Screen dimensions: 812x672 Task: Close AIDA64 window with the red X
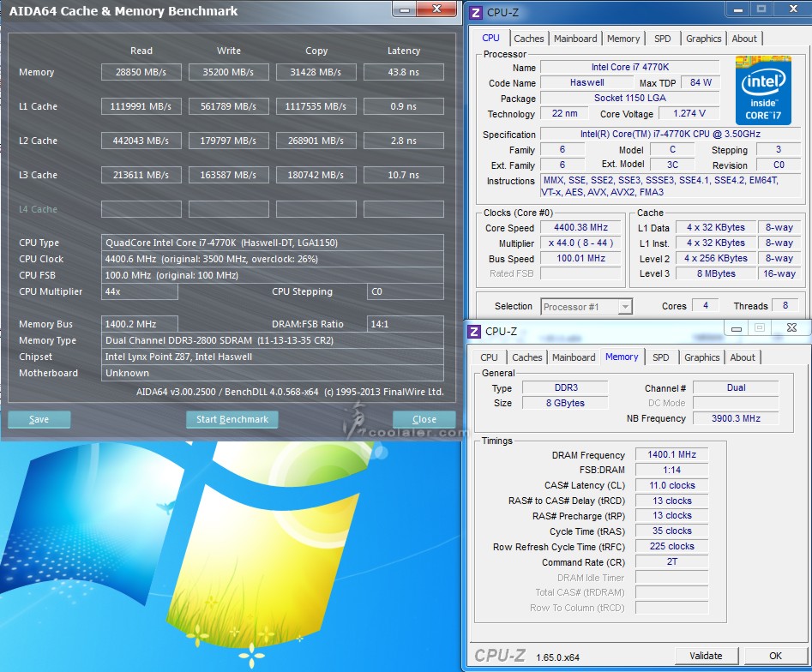(436, 9)
